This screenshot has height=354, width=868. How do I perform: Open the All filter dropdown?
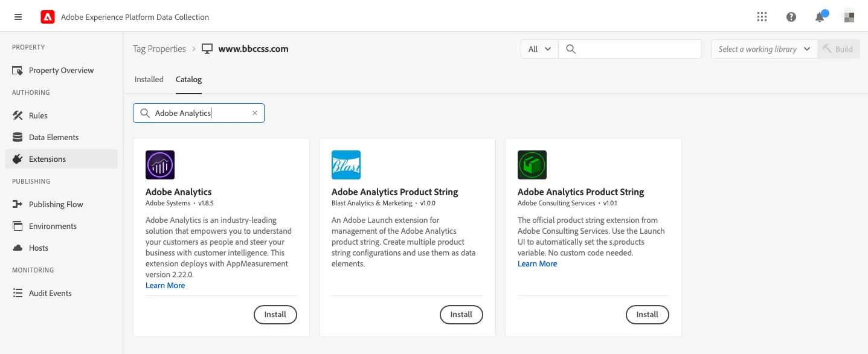539,49
